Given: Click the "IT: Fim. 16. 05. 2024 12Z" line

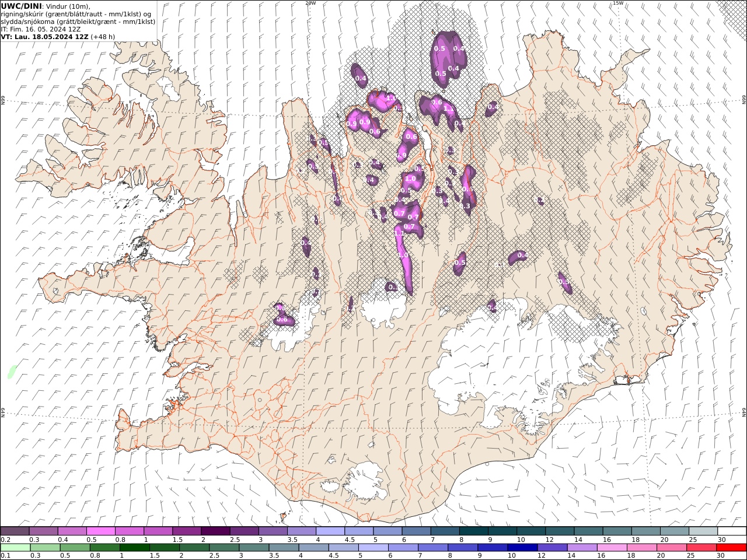Looking at the screenshot, I should tap(41, 29).
